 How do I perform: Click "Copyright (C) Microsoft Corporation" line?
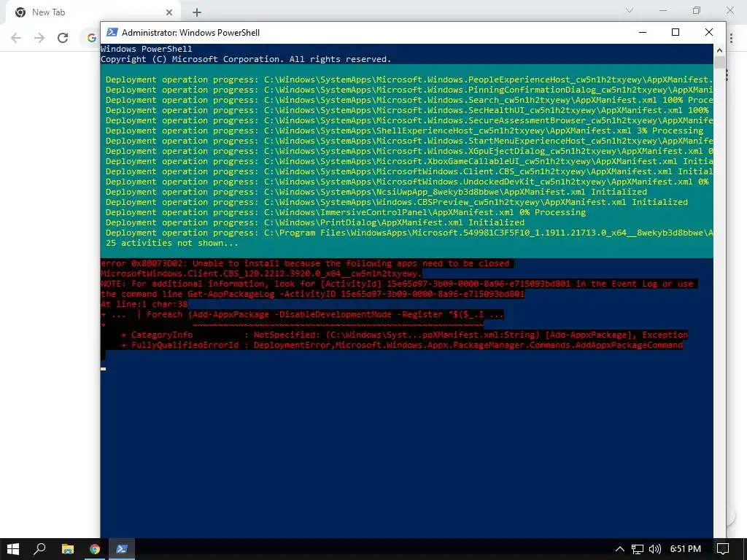(x=246, y=59)
